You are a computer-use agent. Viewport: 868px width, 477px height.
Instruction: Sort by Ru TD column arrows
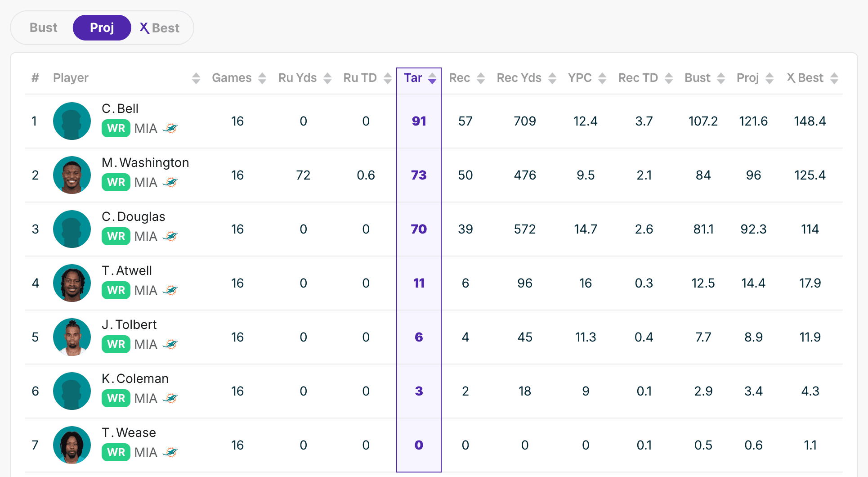tap(388, 78)
